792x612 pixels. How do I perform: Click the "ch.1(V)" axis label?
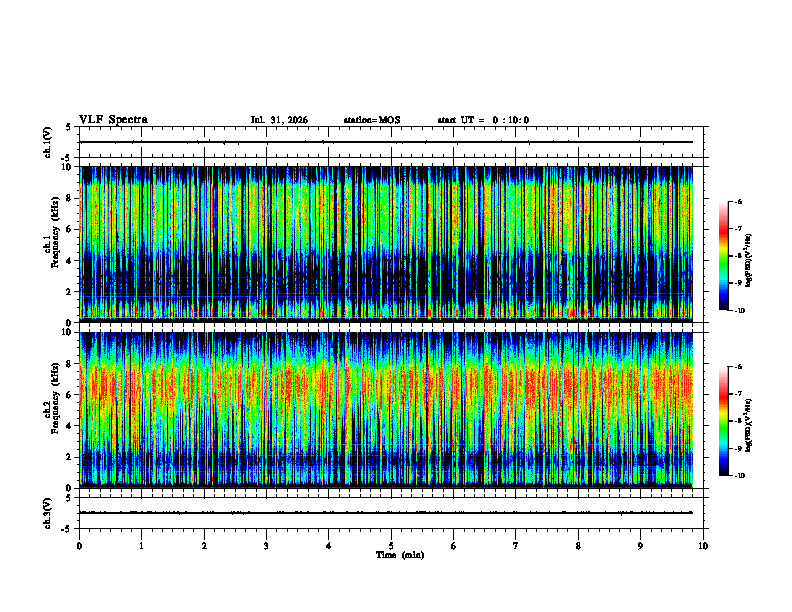[47, 142]
